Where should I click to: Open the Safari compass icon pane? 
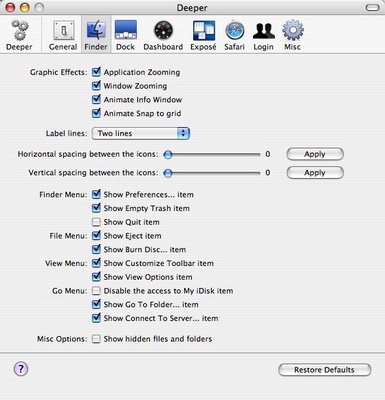[x=234, y=35]
